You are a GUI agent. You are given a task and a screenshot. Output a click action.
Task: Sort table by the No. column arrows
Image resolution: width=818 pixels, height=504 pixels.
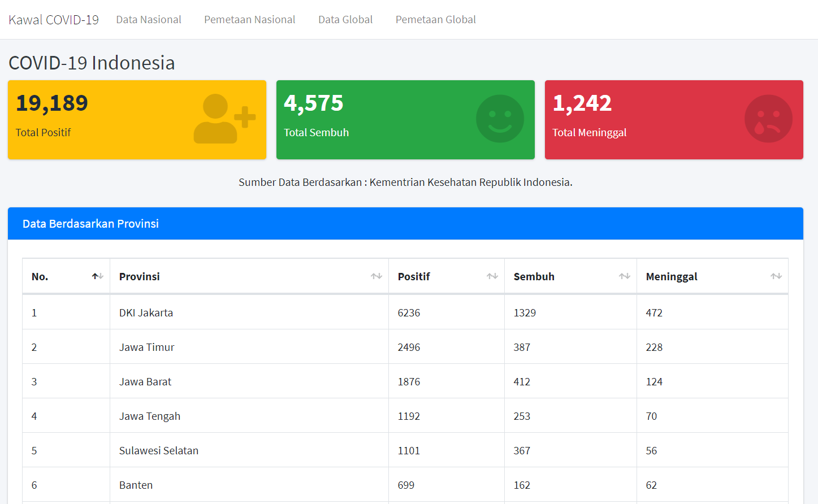(x=98, y=276)
